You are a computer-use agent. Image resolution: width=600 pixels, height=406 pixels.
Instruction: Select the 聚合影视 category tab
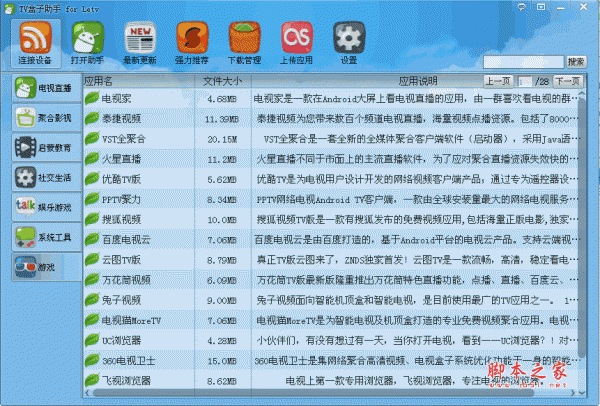point(47,118)
